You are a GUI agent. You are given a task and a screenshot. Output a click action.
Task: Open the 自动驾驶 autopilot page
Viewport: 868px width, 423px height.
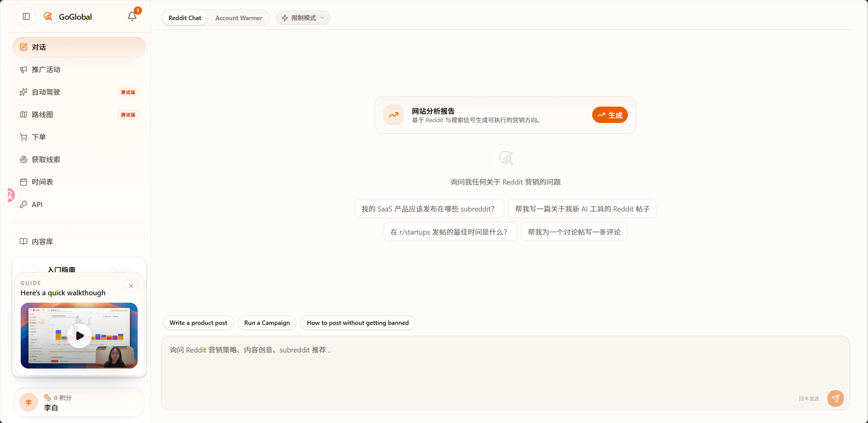tap(79, 92)
